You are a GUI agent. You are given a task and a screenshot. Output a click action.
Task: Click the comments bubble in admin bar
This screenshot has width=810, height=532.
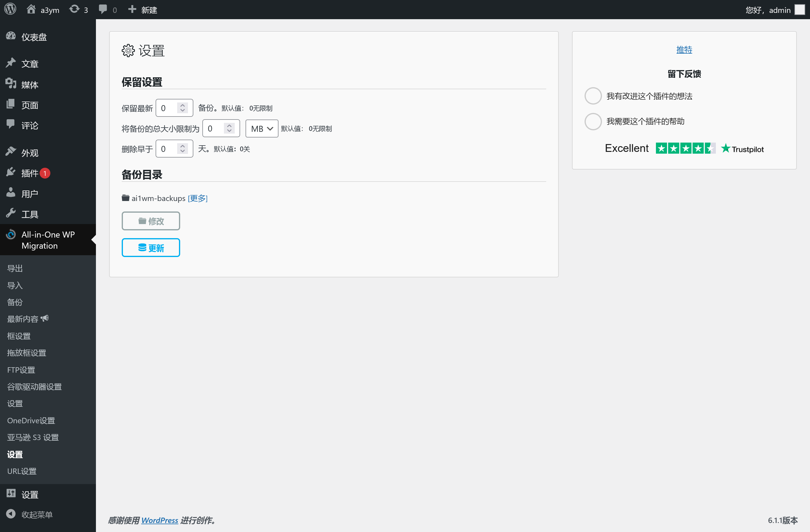point(103,9)
